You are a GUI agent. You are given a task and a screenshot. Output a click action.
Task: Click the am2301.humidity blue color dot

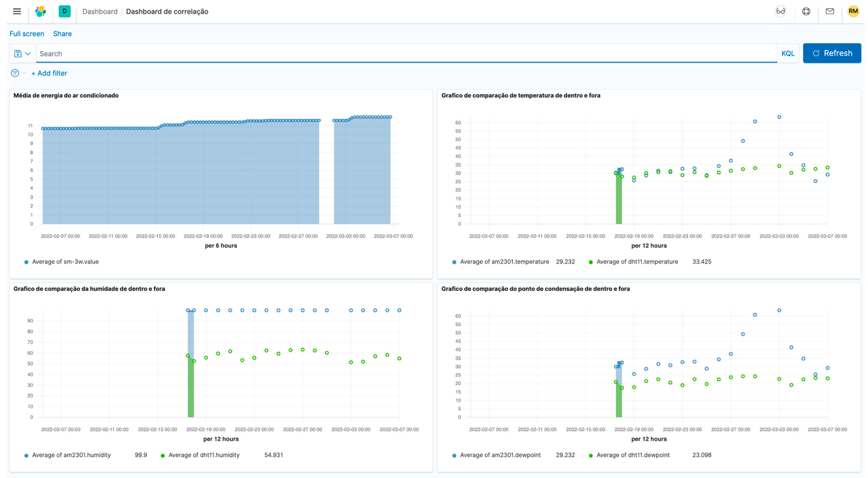pyautogui.click(x=26, y=455)
